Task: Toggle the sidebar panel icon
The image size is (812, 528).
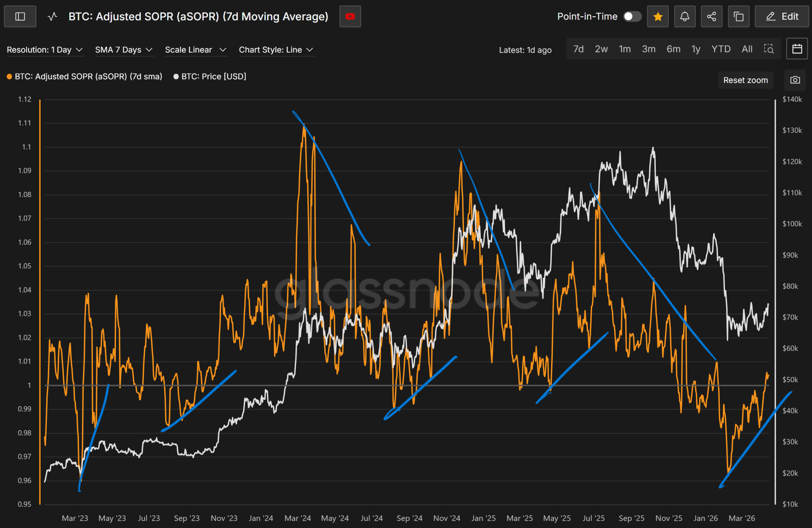Action: [x=20, y=16]
